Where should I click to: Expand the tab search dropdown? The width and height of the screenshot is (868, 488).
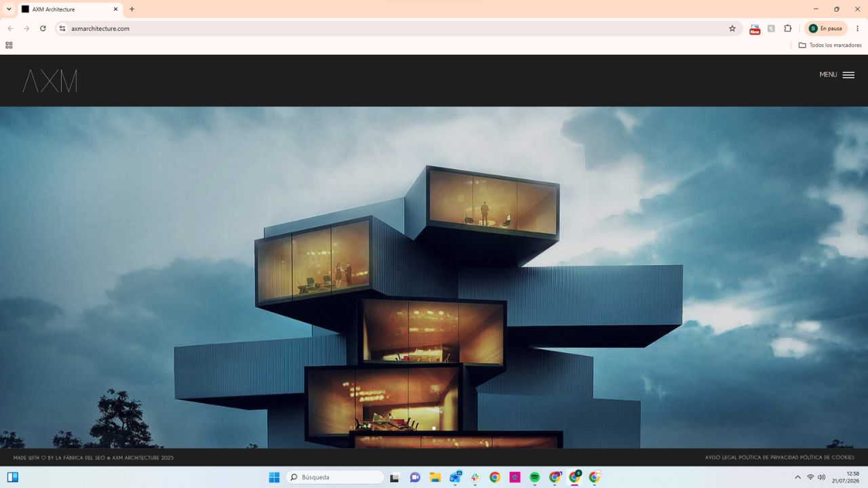click(9, 9)
